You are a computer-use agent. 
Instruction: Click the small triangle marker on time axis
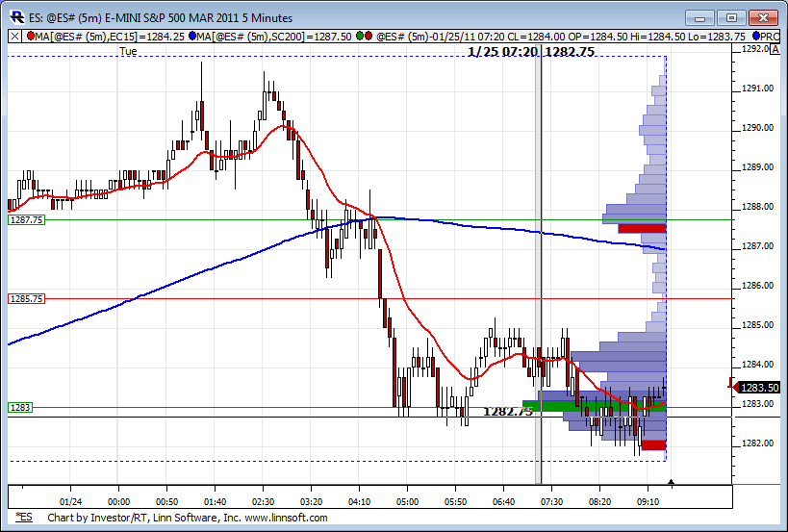click(671, 483)
